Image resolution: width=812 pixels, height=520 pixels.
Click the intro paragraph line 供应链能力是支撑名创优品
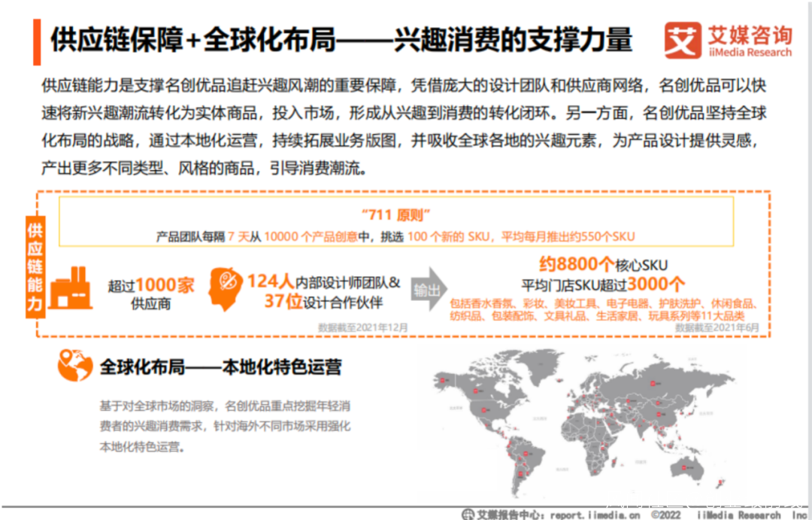click(x=404, y=86)
